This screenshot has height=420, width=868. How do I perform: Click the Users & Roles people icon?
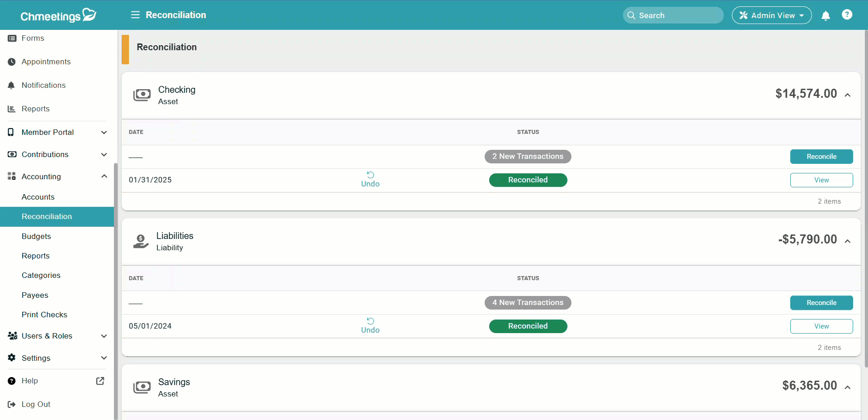pos(13,336)
